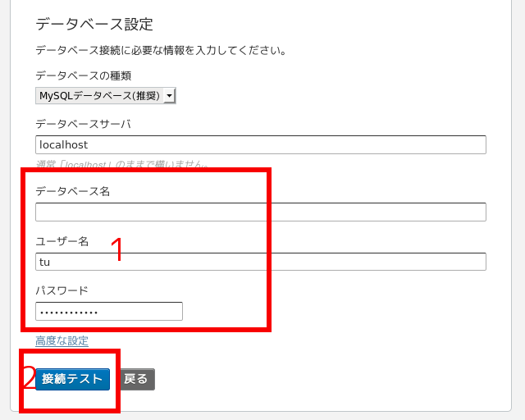Focus the masked パスワード field
Screen dimensions: 525x420
[109, 312]
